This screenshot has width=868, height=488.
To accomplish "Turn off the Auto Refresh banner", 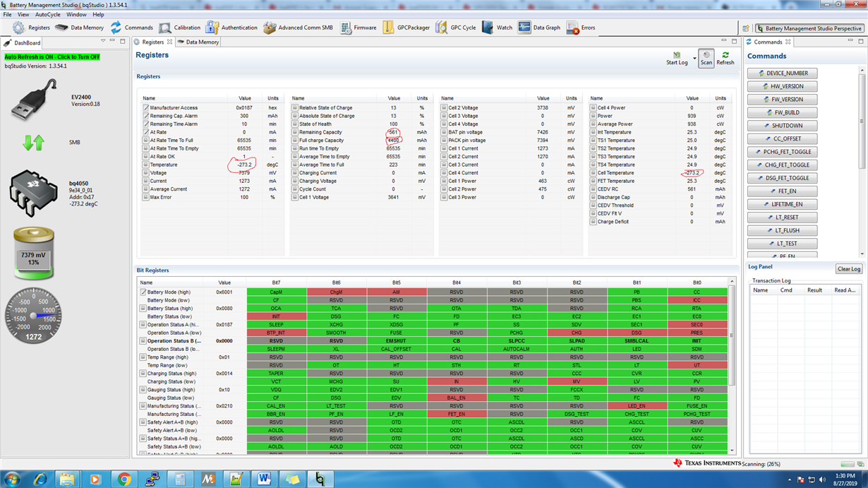I will pyautogui.click(x=52, y=57).
